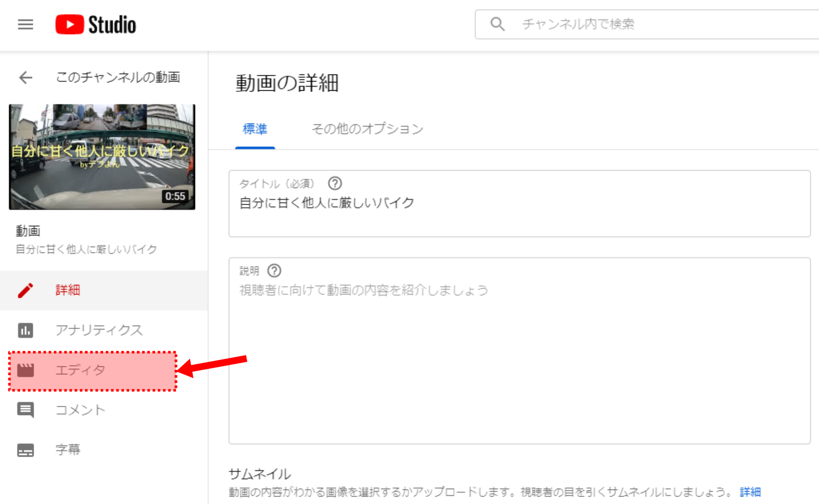Image resolution: width=819 pixels, height=504 pixels.
Task: Click the subtitles icon
Action: [x=25, y=450]
